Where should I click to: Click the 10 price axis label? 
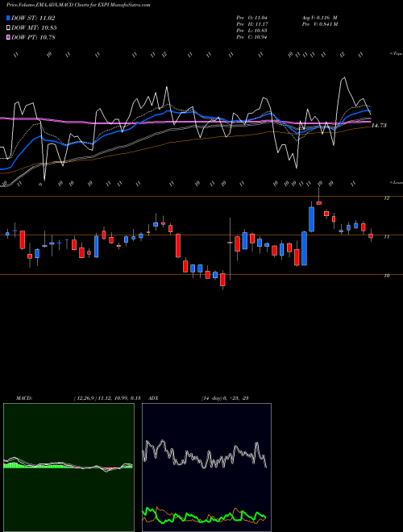(386, 276)
